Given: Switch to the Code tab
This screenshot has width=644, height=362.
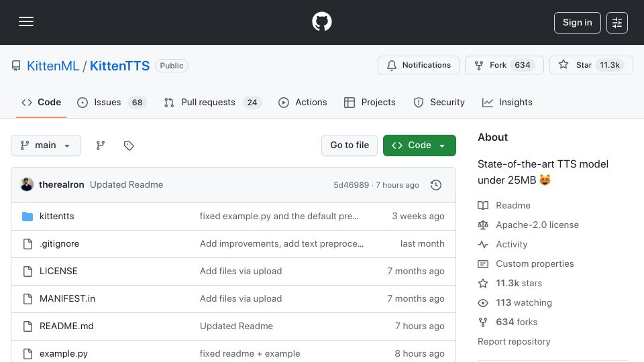Looking at the screenshot, I should 41,102.
